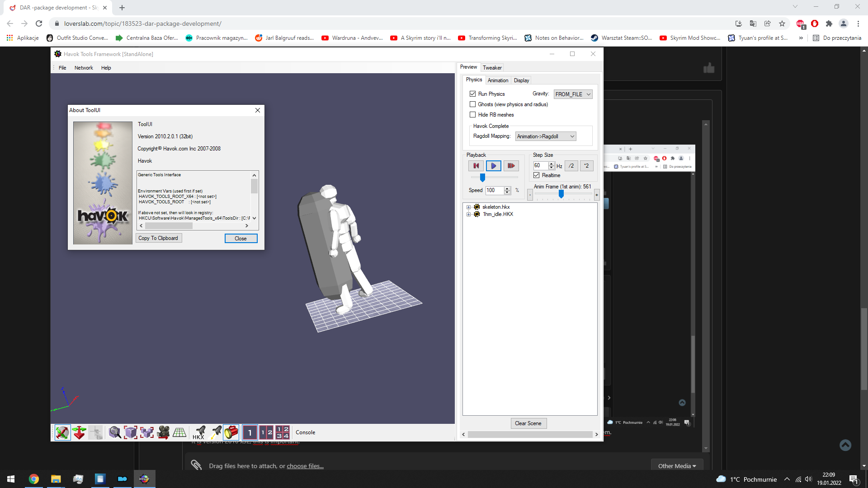Image resolution: width=868 pixels, height=488 pixels.
Task: Open Windows Start menu
Action: [x=11, y=479]
